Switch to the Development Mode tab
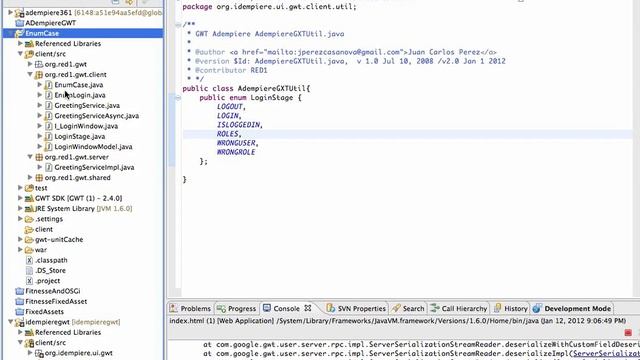This screenshot has width=640, height=360. pos(572,309)
